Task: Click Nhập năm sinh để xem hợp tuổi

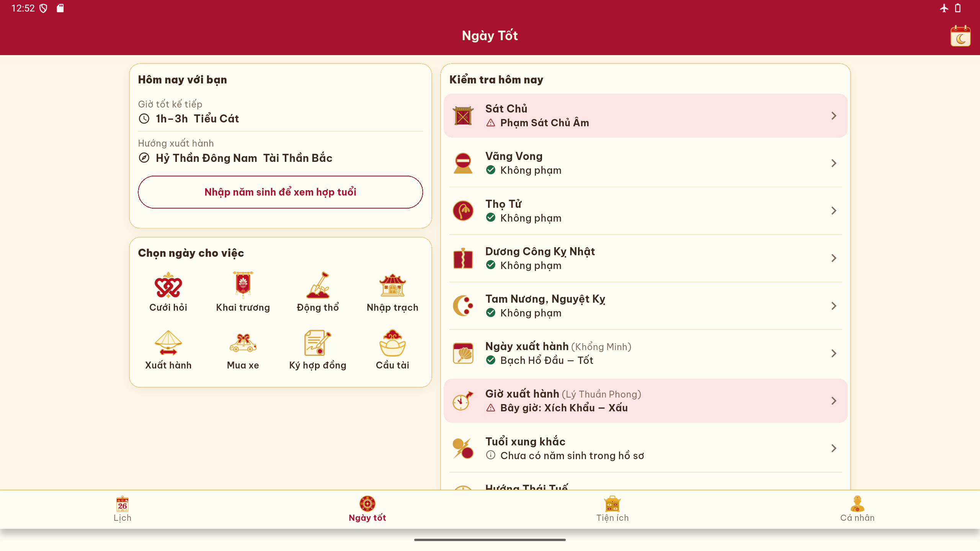Action: [280, 192]
